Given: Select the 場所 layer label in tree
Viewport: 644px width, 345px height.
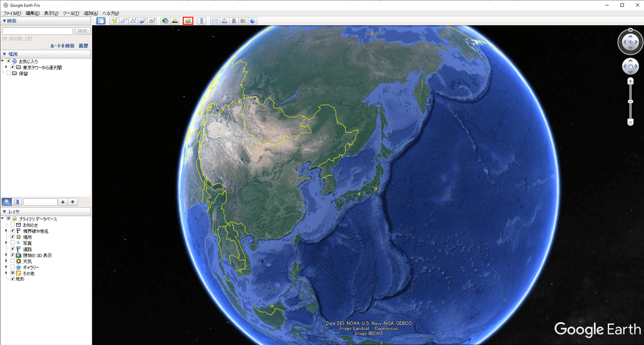Looking at the screenshot, I should click(27, 237).
